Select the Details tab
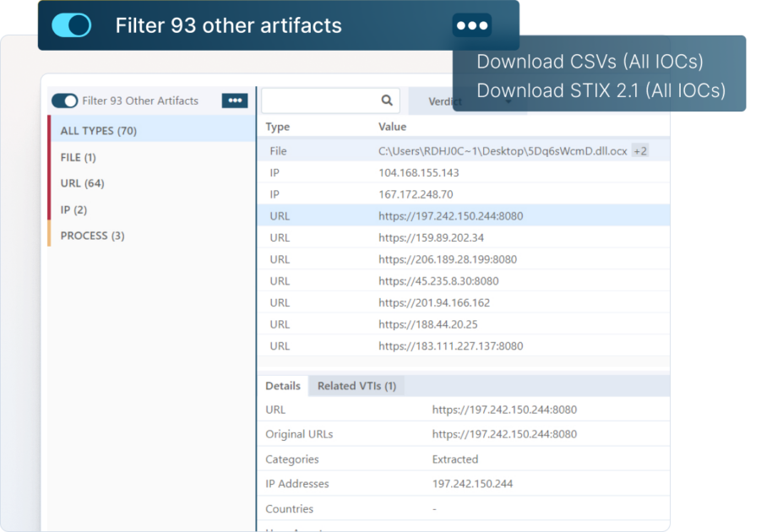The height and width of the screenshot is (532, 772). tap(282, 386)
